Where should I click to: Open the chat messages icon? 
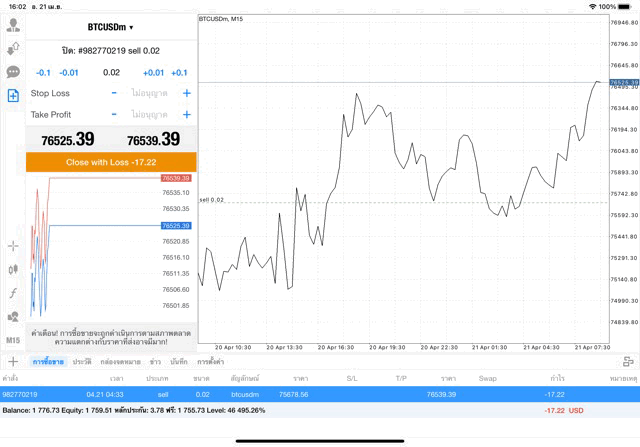pos(13,72)
